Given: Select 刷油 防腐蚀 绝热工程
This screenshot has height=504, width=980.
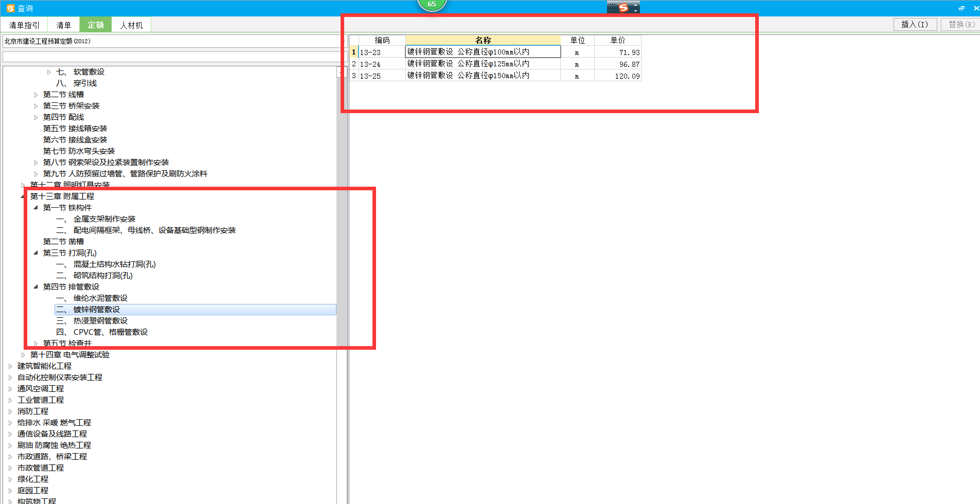Looking at the screenshot, I should 54,445.
